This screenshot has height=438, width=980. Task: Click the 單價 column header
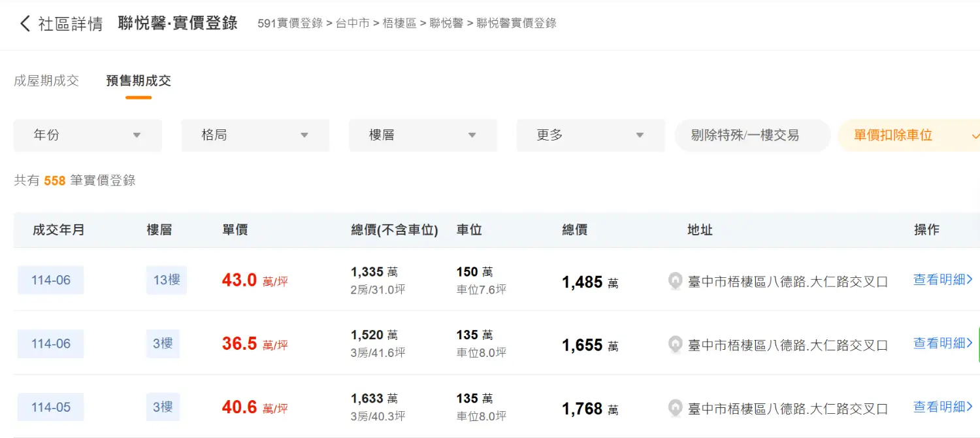[235, 230]
